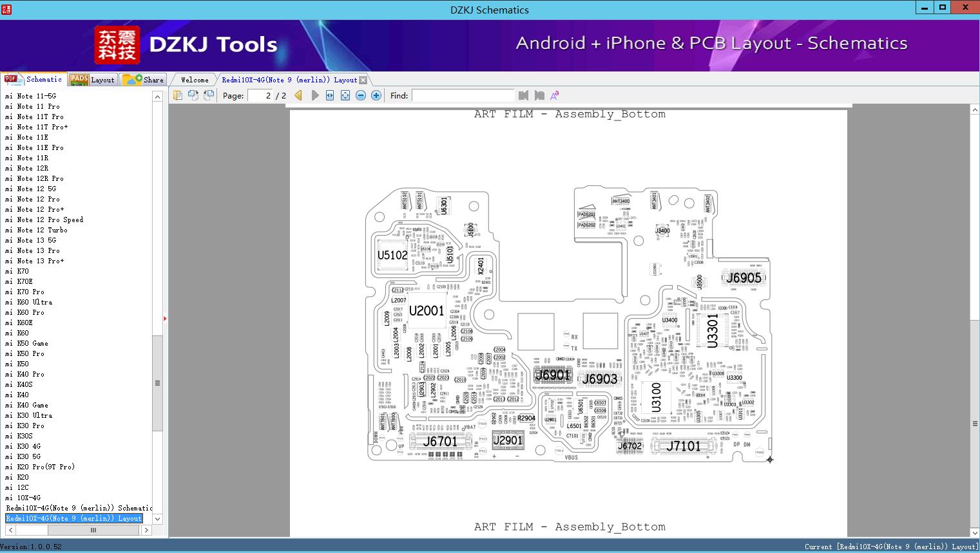Open the Share tab

(144, 79)
